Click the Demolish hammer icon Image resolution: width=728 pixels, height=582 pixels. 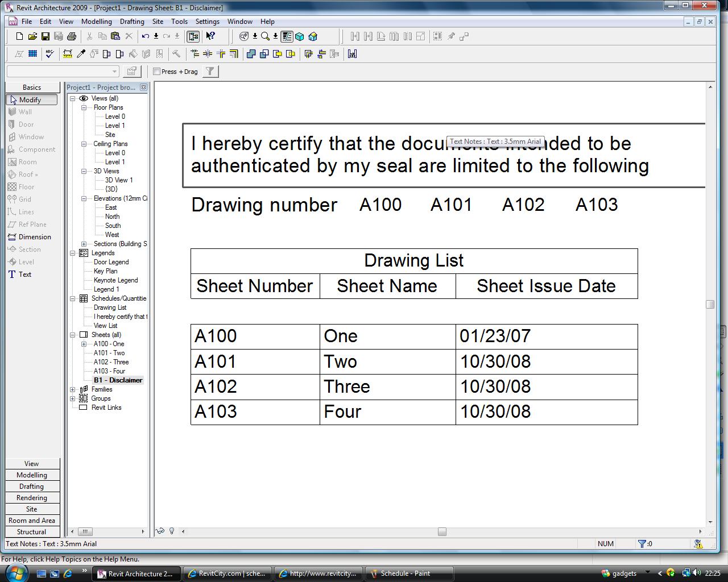point(176,54)
